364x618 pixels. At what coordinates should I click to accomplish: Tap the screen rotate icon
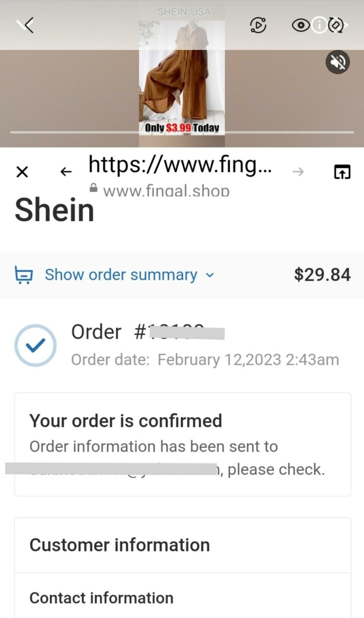coord(336,25)
